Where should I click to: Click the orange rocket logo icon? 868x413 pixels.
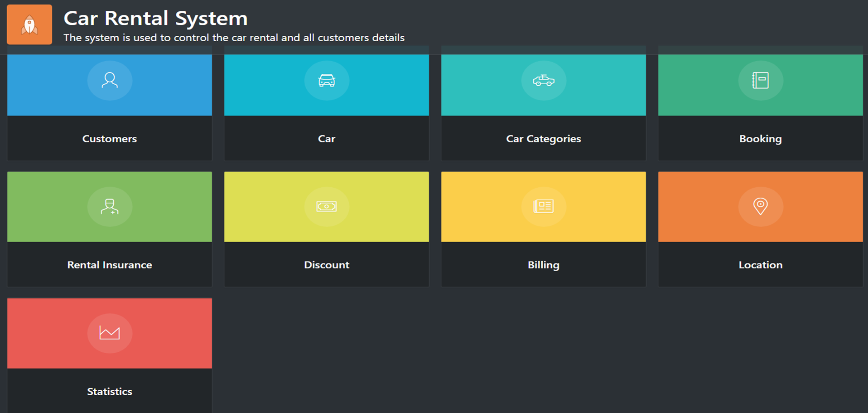(x=29, y=24)
